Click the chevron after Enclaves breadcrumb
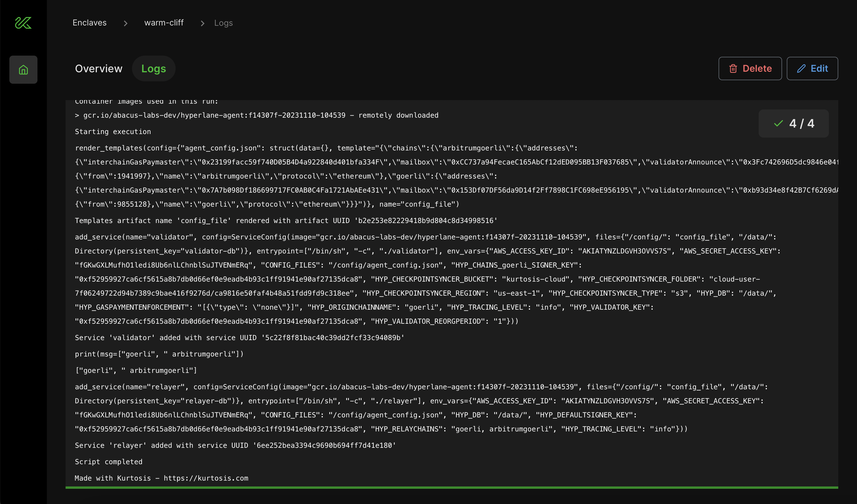857x504 pixels. pyautogui.click(x=126, y=23)
